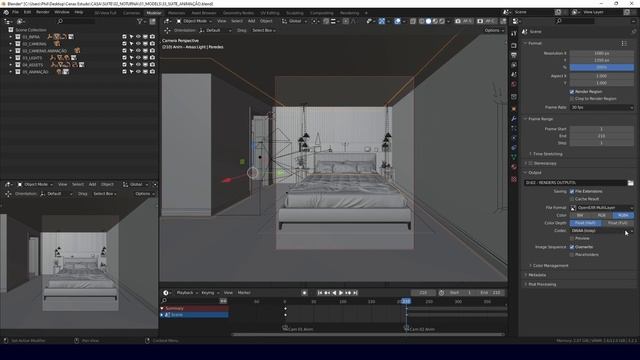Open the Render menu
Screen dimensions: 640x360
tap(42, 12)
